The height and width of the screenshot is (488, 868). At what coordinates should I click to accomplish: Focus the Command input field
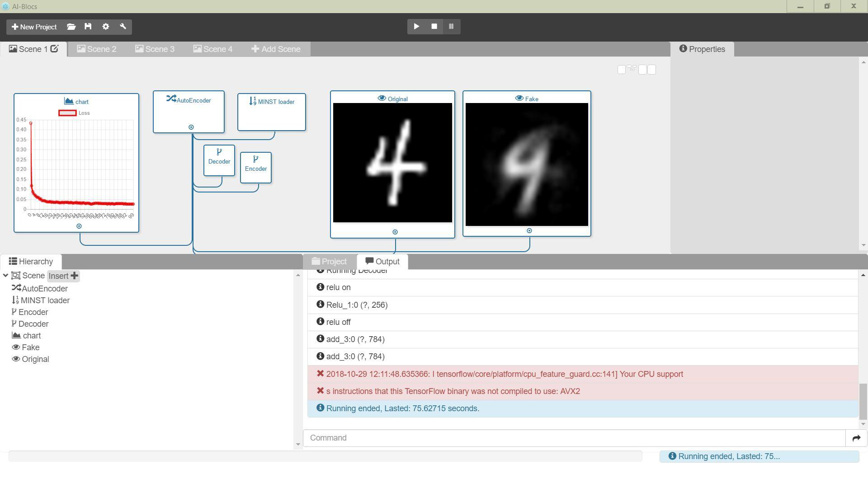tap(574, 438)
